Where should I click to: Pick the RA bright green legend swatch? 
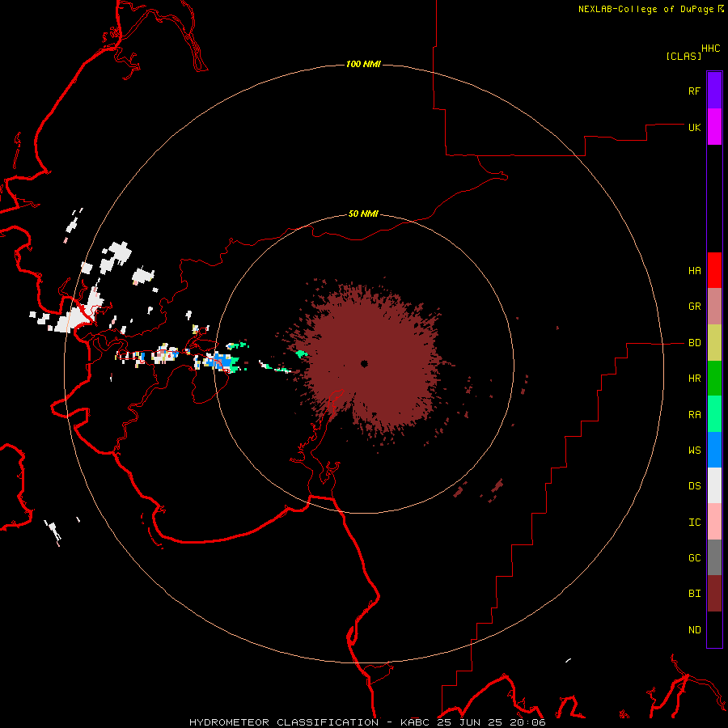(x=714, y=414)
